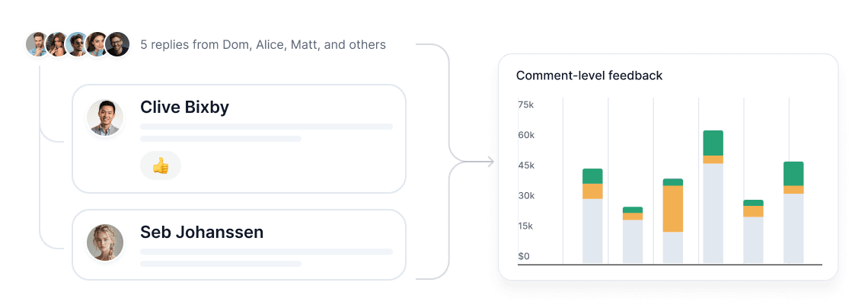The width and height of the screenshot is (868, 305).
Task: Select the Clive Bixby name heading
Action: 184,107
